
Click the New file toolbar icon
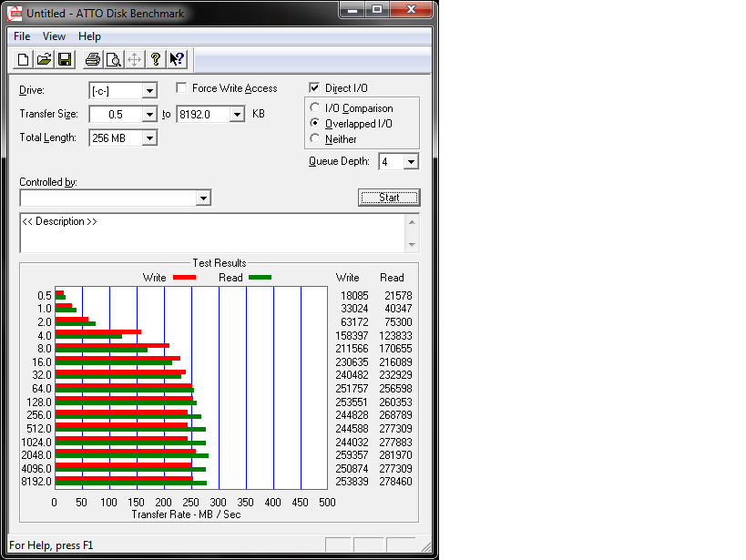(x=23, y=59)
